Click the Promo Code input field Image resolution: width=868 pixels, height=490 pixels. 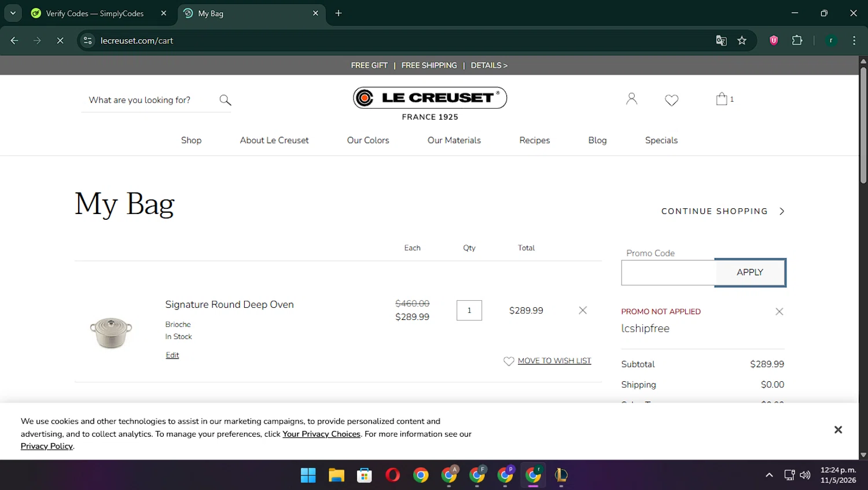coord(668,272)
